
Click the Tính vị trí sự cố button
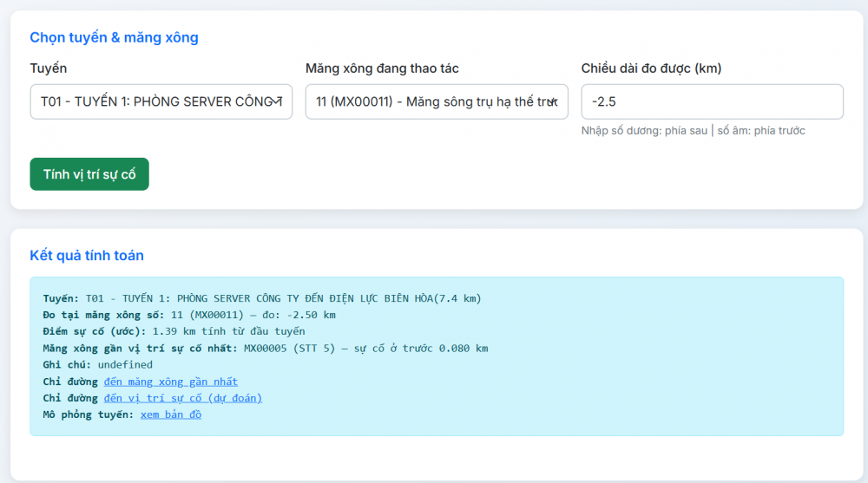click(x=89, y=174)
